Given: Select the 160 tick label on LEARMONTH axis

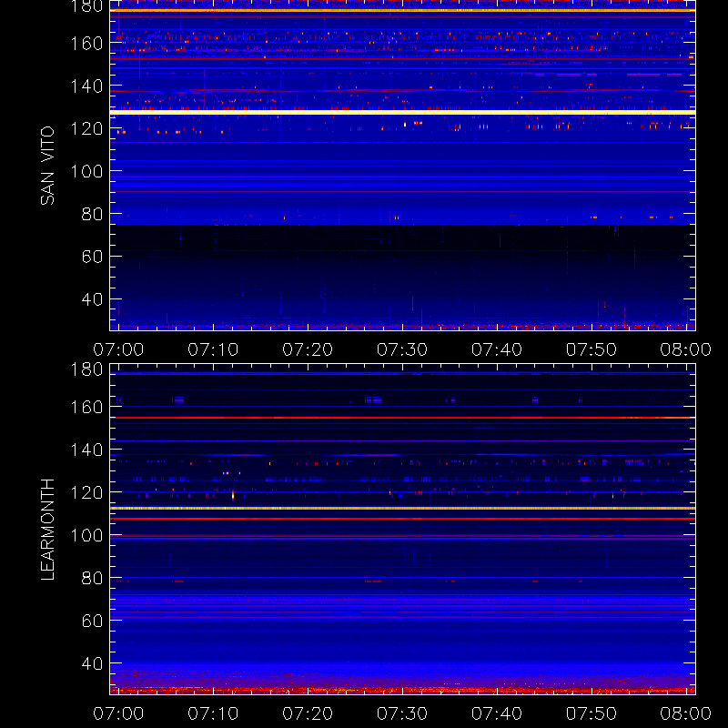Looking at the screenshot, I should click(x=86, y=407).
